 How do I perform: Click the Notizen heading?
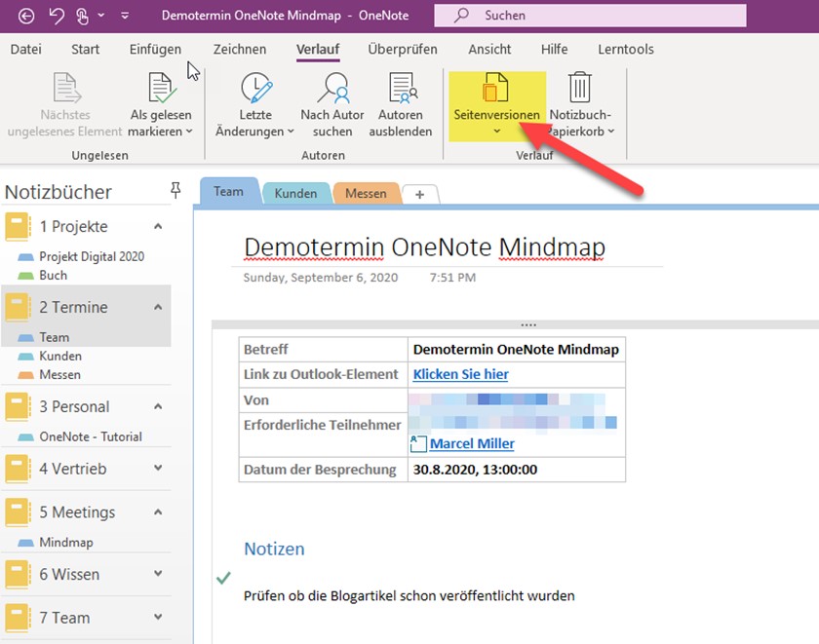click(274, 549)
